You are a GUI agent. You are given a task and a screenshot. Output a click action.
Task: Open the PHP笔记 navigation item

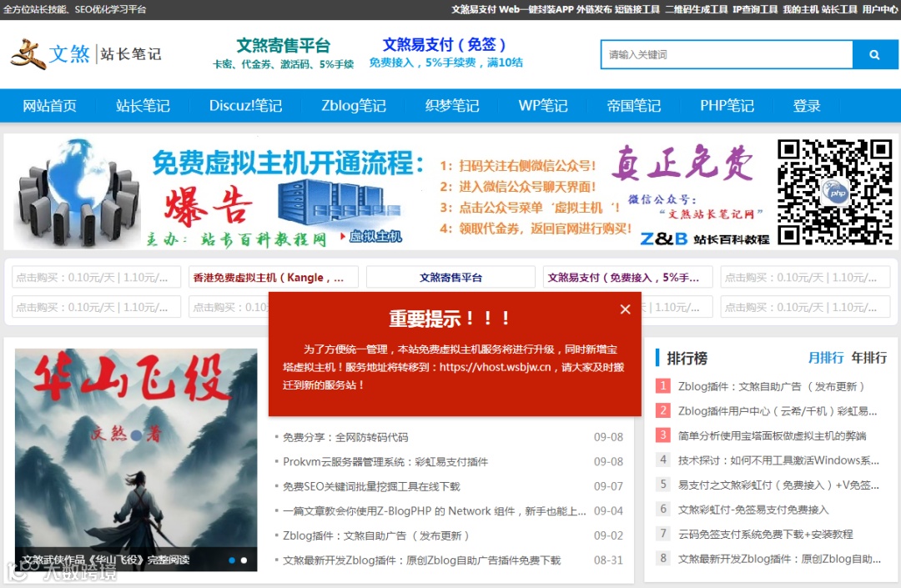(727, 106)
